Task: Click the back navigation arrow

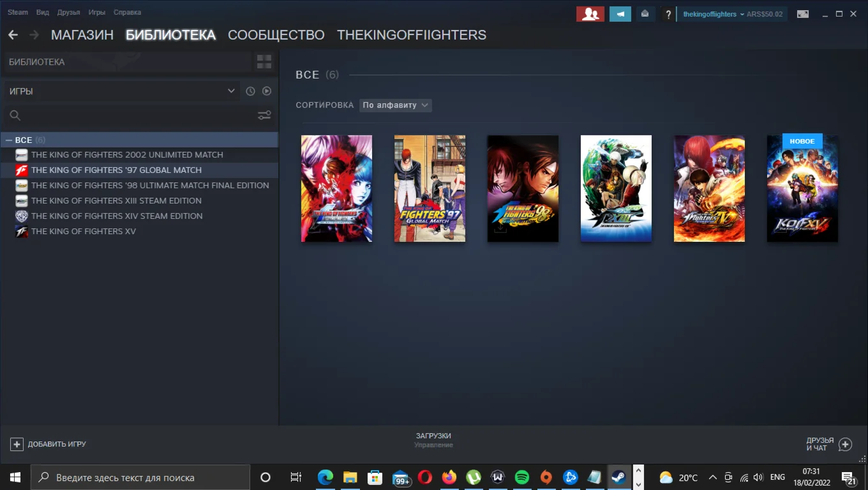Action: pos(13,35)
